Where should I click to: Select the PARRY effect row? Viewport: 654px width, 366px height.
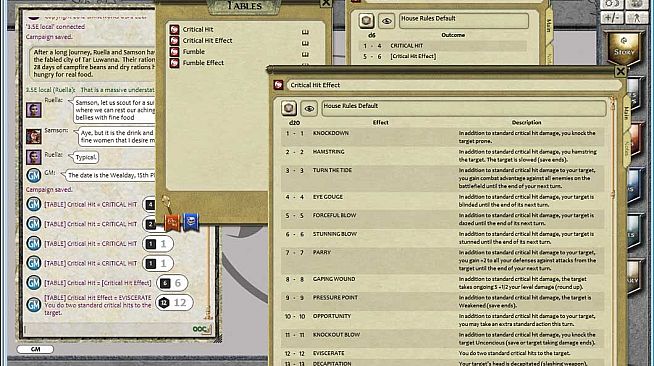click(443, 260)
